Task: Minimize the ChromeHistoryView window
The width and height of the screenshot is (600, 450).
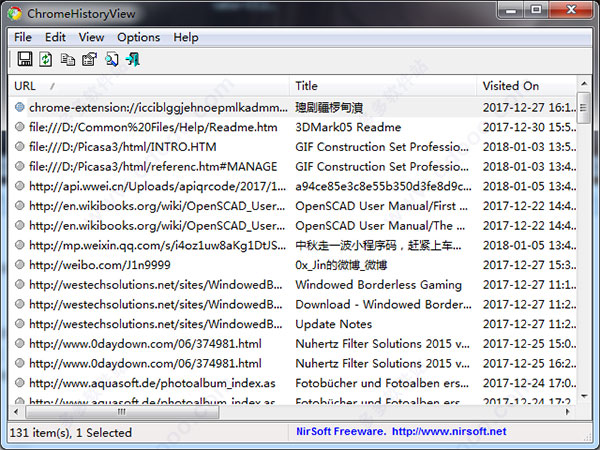Action: 510,10
